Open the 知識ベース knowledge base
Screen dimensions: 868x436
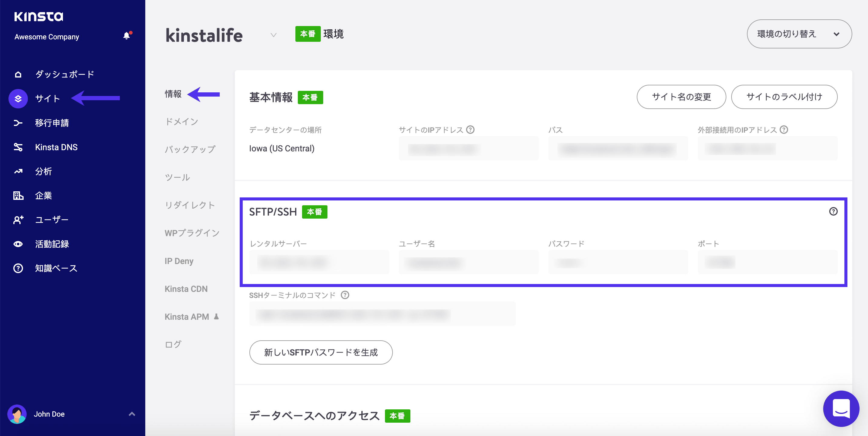click(56, 268)
